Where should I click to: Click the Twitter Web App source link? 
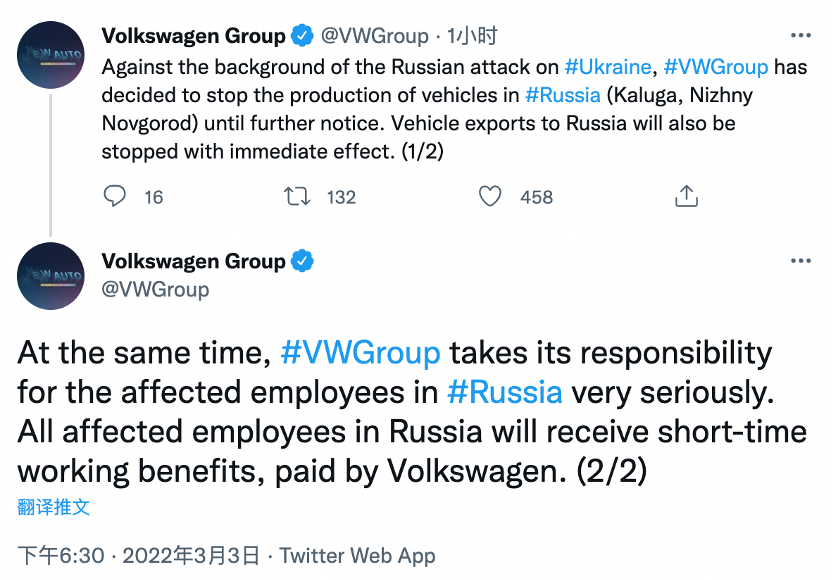(357, 556)
